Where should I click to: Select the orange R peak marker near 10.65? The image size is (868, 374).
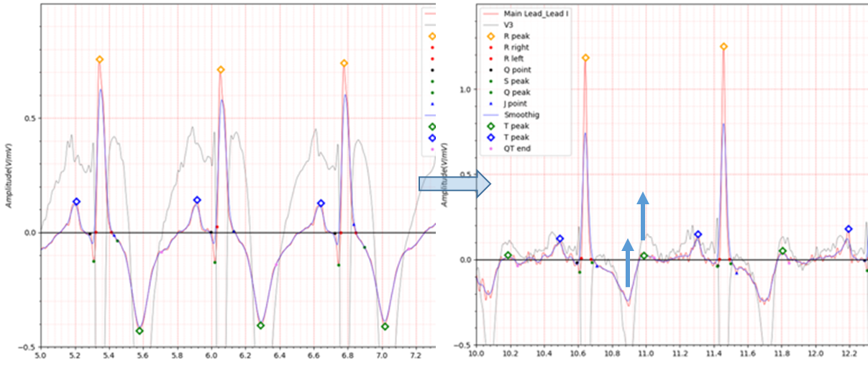585,58
